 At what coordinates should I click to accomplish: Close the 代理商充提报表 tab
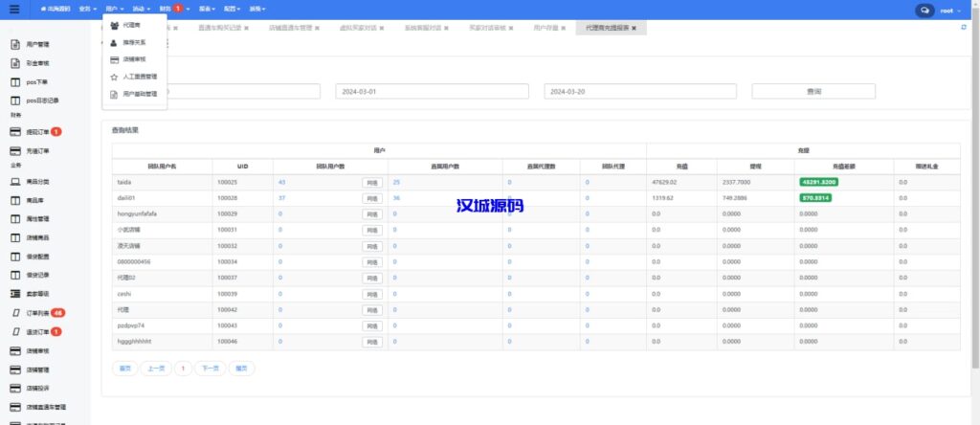tap(634, 28)
